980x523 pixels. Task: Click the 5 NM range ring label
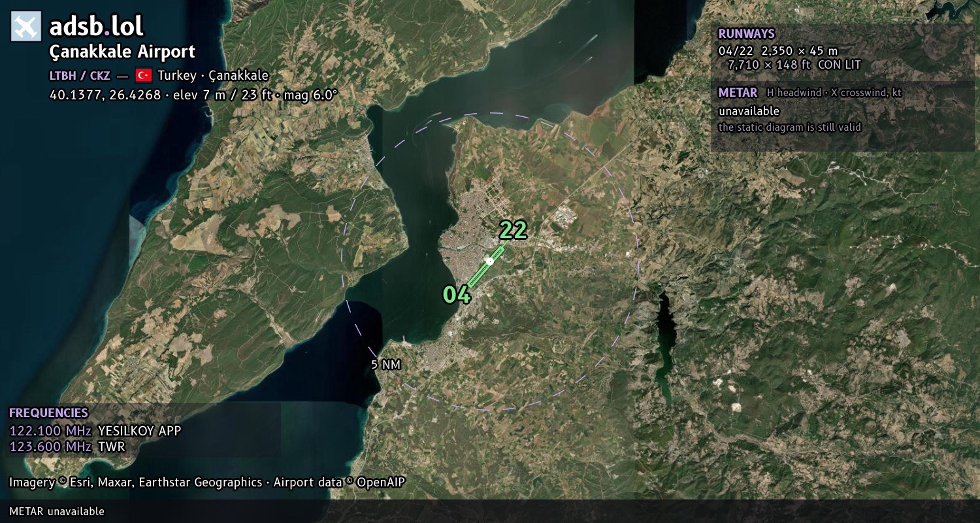385,365
